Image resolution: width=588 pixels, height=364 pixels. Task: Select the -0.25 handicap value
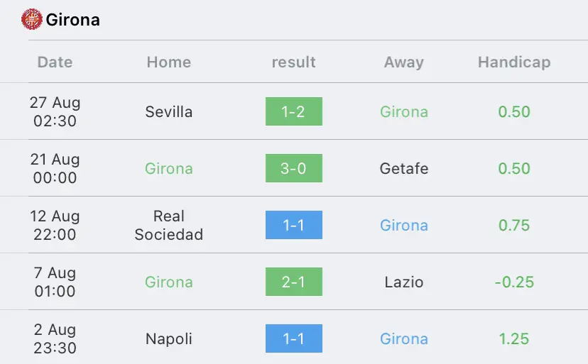(x=514, y=282)
